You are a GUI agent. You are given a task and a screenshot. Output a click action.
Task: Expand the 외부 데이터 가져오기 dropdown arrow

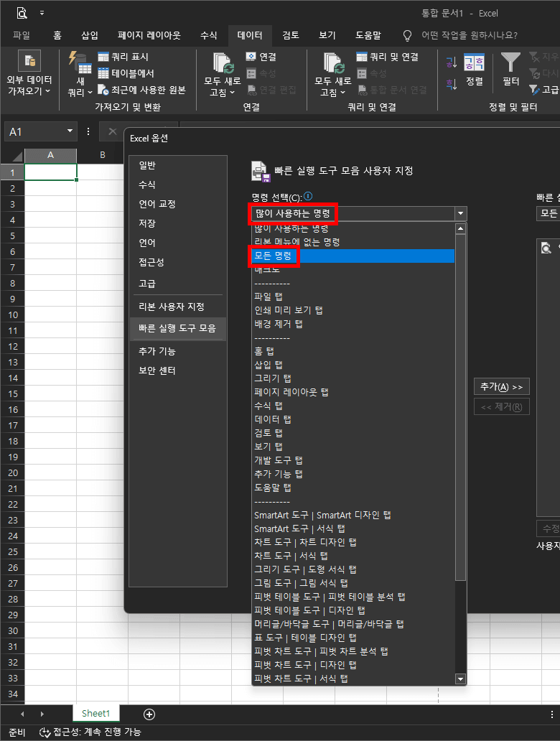click(x=47, y=90)
